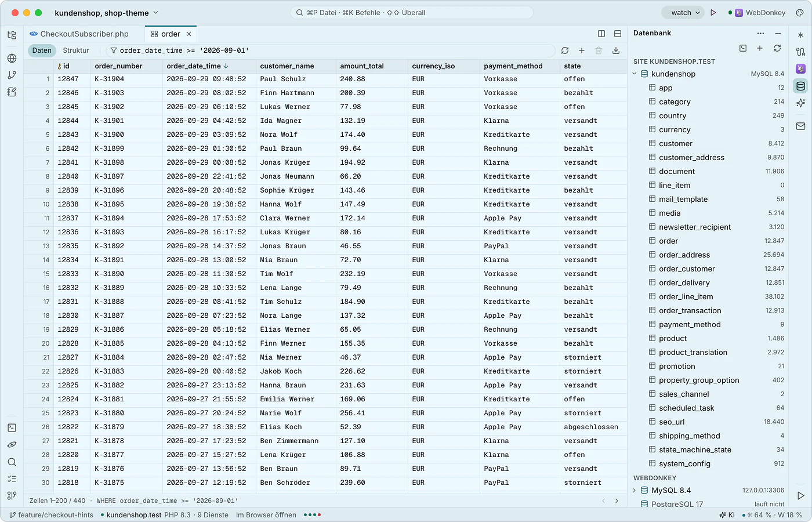Minimize the Datenbank panel

tap(778, 33)
